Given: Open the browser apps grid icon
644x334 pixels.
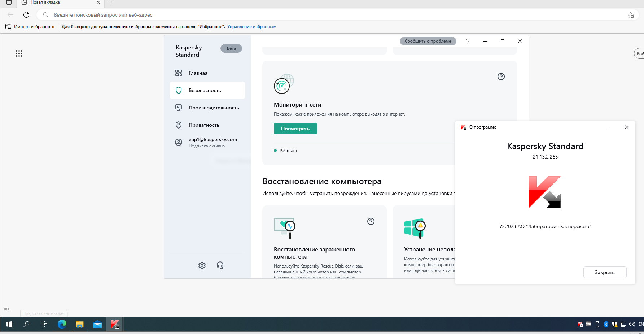Looking at the screenshot, I should pos(19,53).
